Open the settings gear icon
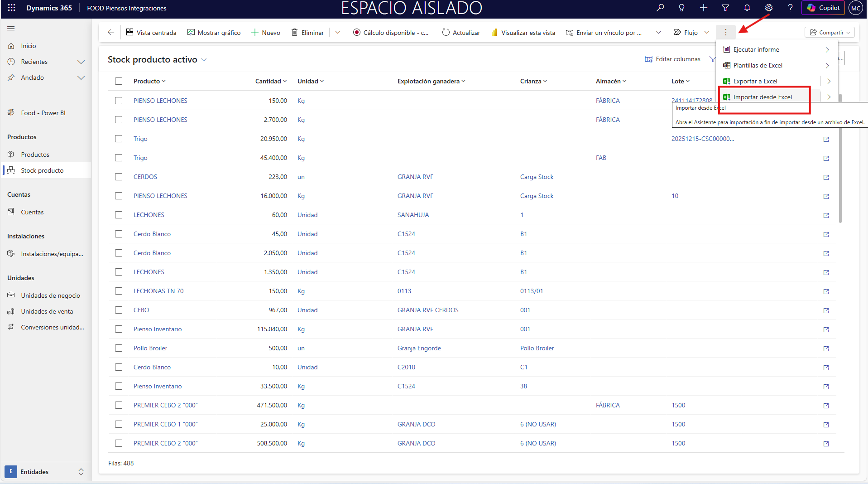Viewport: 868px width, 484px height. coord(768,8)
